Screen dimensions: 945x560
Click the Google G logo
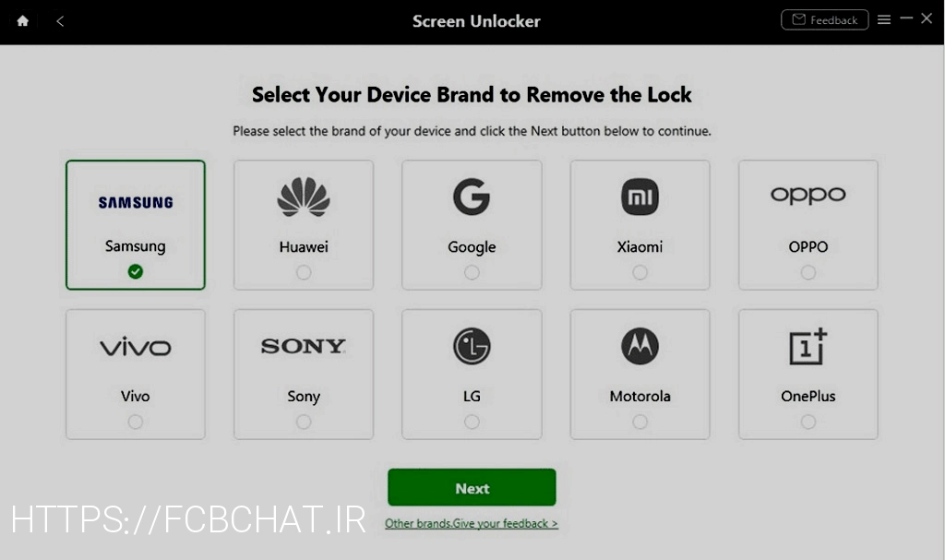pyautogui.click(x=472, y=197)
